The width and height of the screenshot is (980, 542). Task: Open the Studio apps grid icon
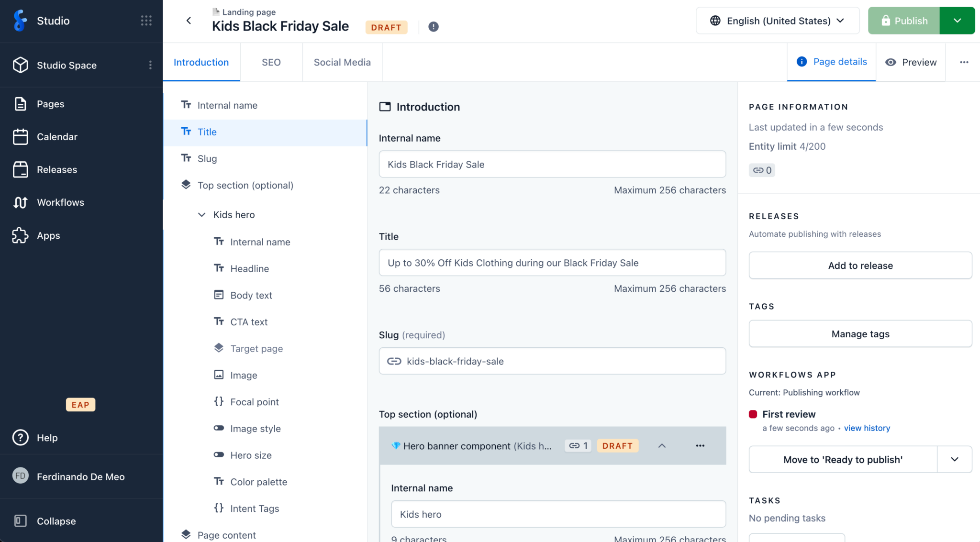[x=146, y=21]
